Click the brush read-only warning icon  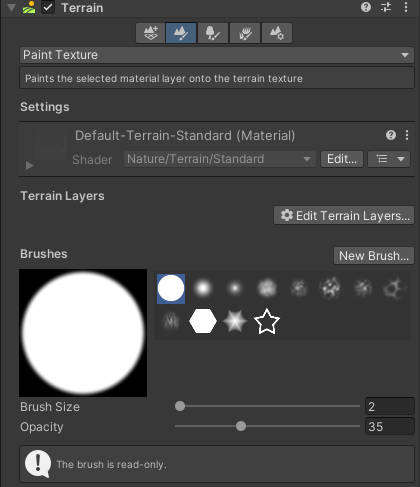click(38, 464)
